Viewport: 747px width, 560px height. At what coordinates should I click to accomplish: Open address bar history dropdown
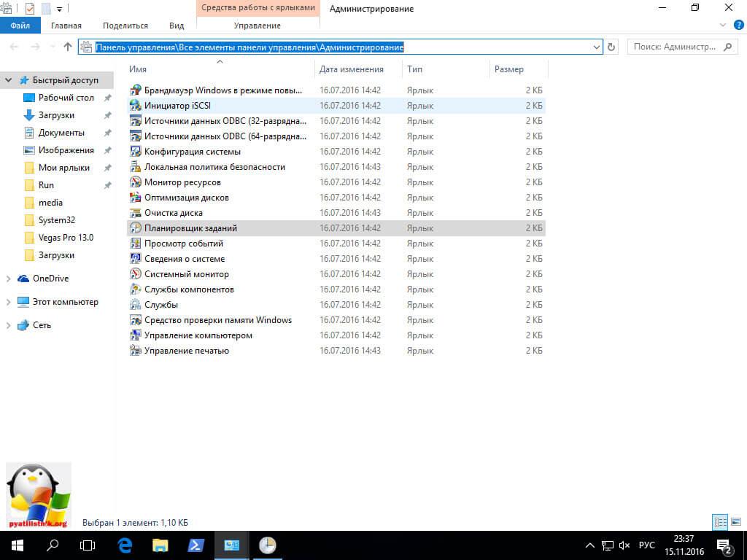click(x=597, y=47)
